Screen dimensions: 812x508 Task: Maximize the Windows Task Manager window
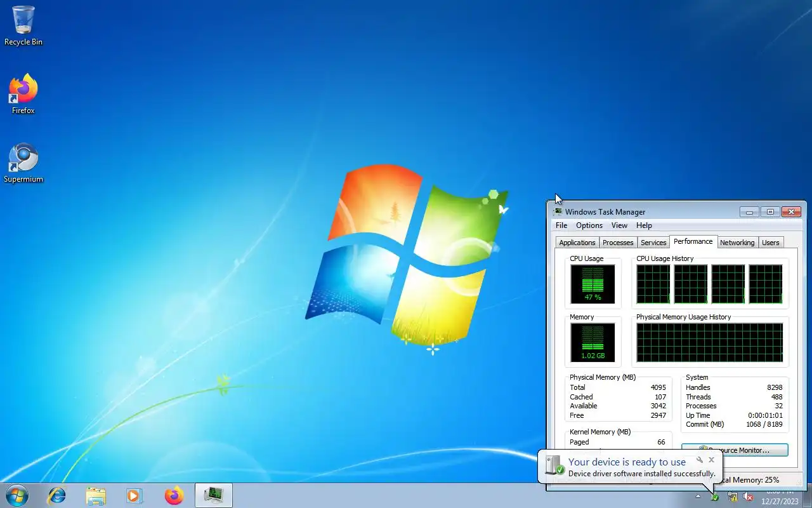770,212
